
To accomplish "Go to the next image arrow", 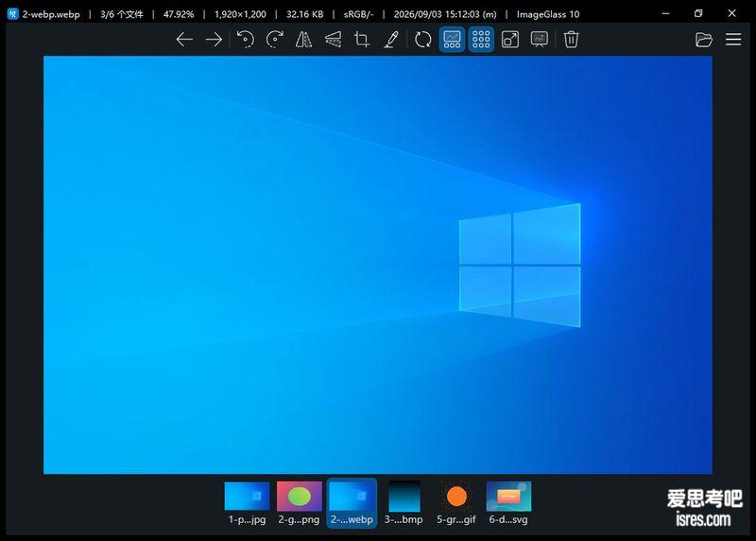I will click(215, 40).
